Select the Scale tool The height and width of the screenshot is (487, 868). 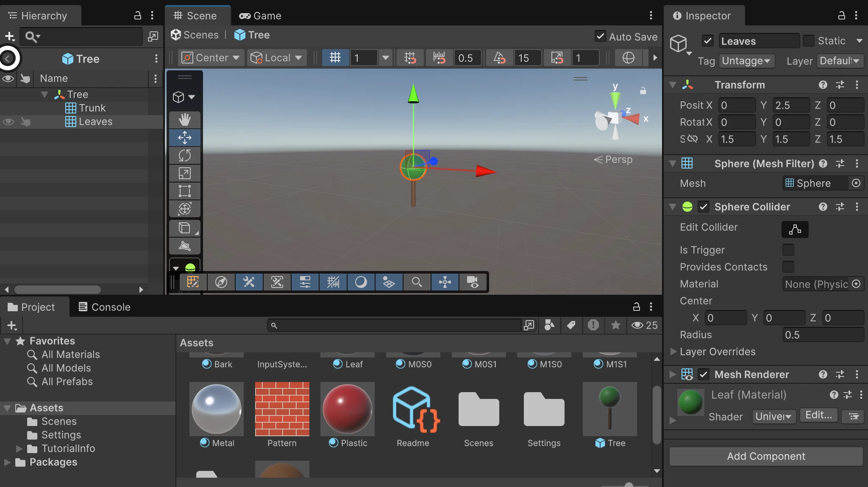pyautogui.click(x=184, y=173)
